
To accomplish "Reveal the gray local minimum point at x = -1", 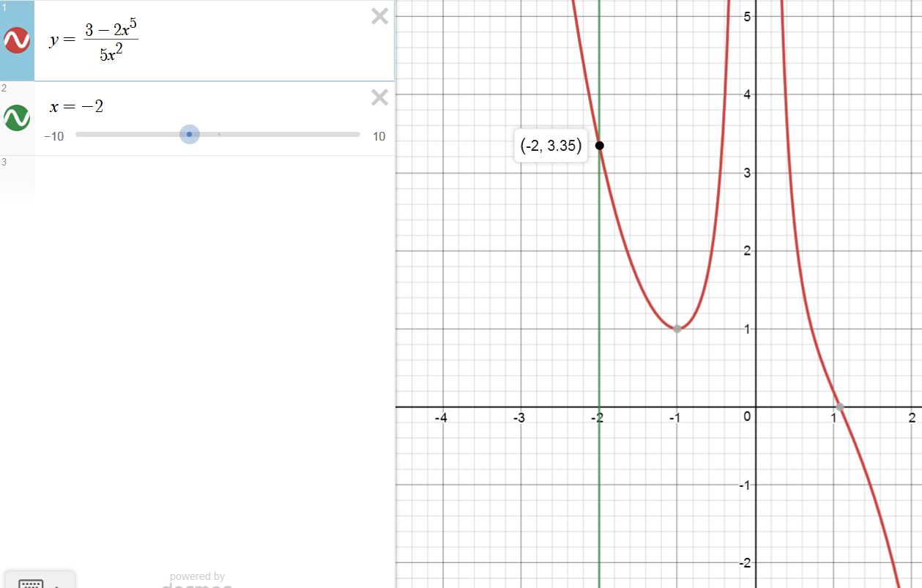I will 677,329.
